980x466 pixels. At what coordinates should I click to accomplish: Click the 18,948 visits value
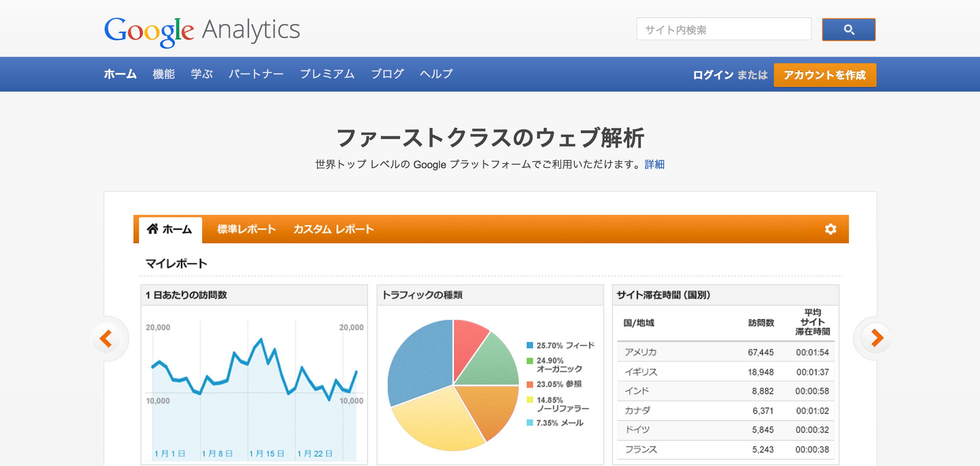760,372
